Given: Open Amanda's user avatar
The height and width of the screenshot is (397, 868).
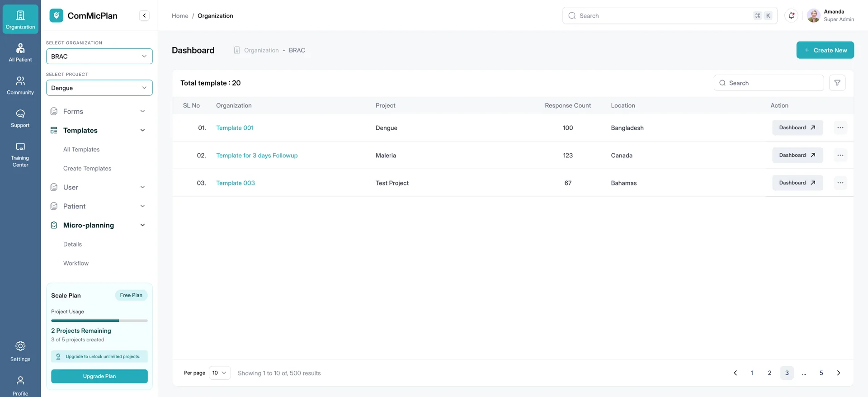Looking at the screenshot, I should pos(814,16).
